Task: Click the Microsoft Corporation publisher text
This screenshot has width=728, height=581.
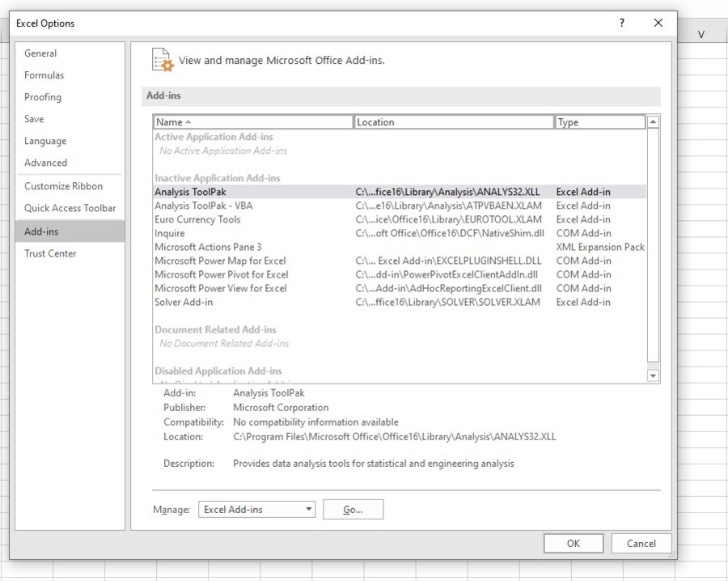Action: (x=281, y=407)
